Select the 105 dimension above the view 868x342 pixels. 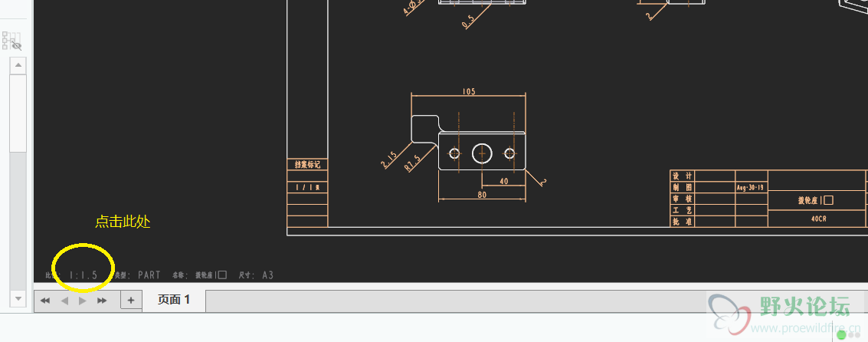[x=468, y=91]
